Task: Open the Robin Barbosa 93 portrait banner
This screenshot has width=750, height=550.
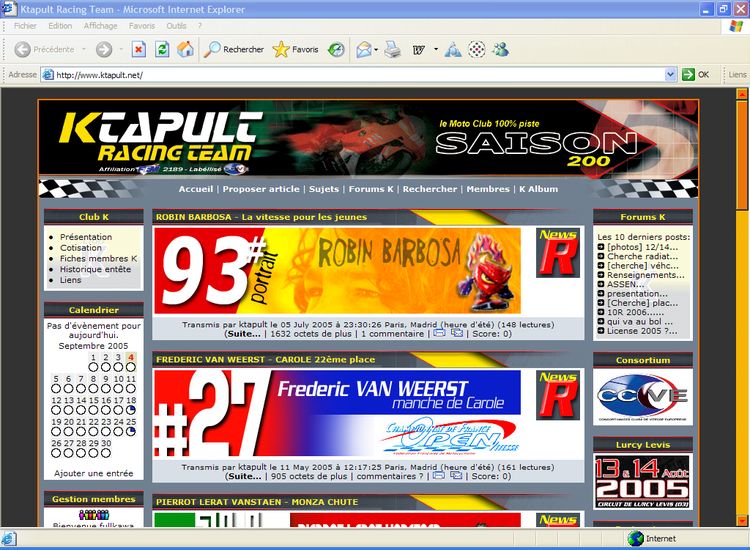Action: click(337, 271)
